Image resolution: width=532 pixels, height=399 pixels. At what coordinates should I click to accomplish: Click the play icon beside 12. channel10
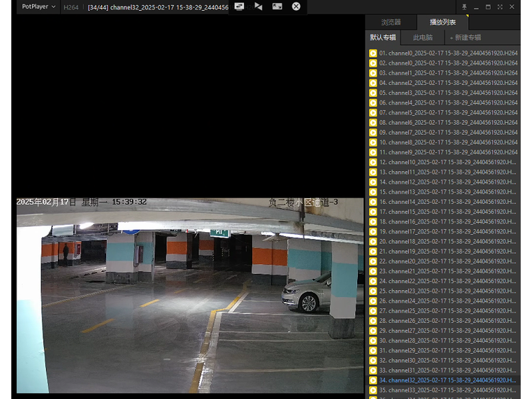point(373,162)
